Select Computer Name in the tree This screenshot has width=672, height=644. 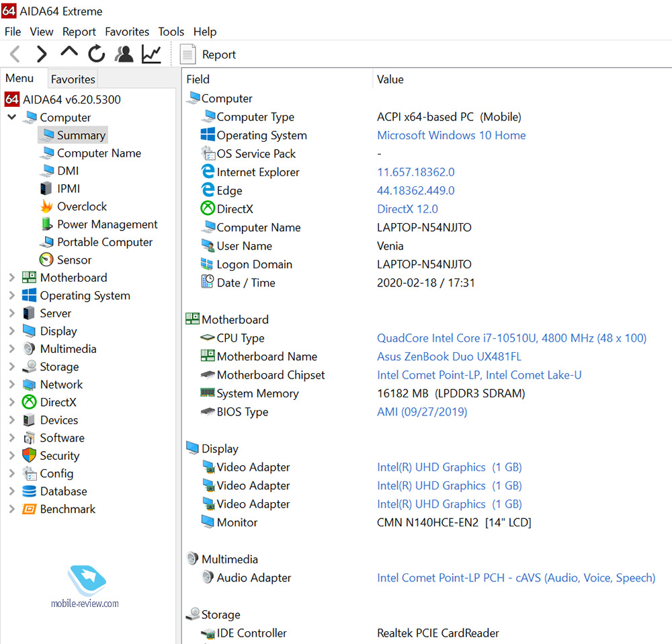[99, 153]
